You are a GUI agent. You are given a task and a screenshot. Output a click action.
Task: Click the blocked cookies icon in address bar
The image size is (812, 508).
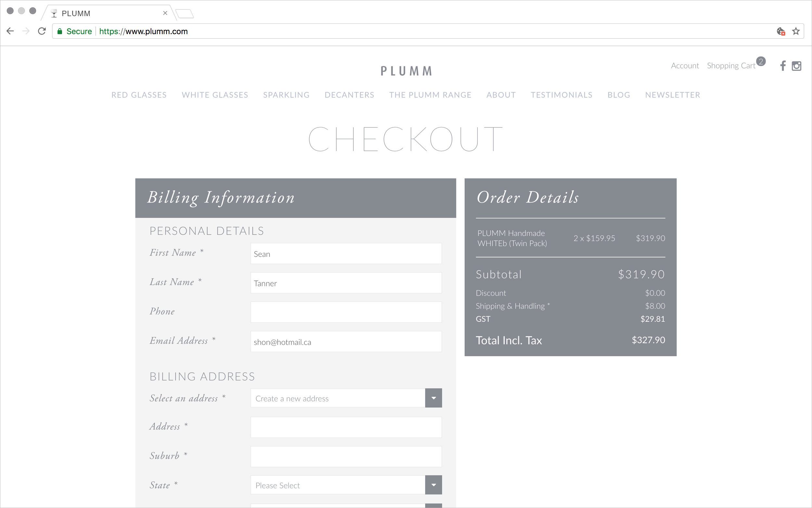coord(781,31)
